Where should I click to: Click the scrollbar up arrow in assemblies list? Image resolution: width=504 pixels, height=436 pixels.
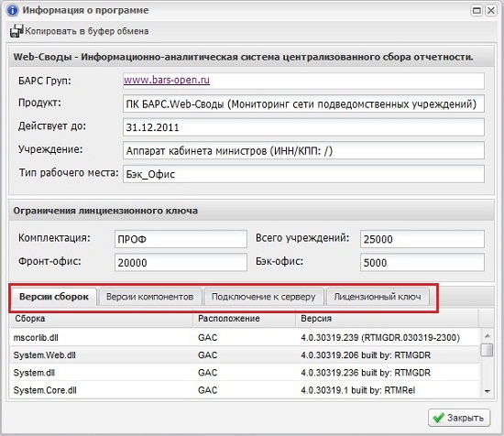[487, 336]
